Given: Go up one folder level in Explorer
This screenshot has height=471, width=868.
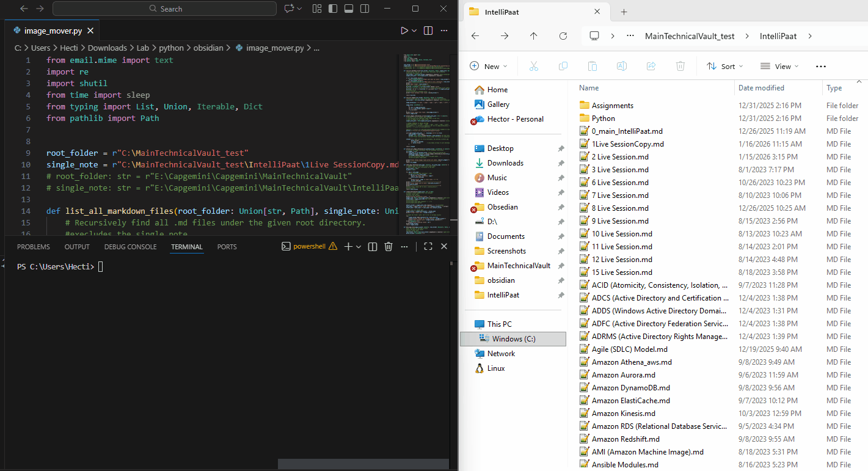Looking at the screenshot, I should (x=533, y=36).
